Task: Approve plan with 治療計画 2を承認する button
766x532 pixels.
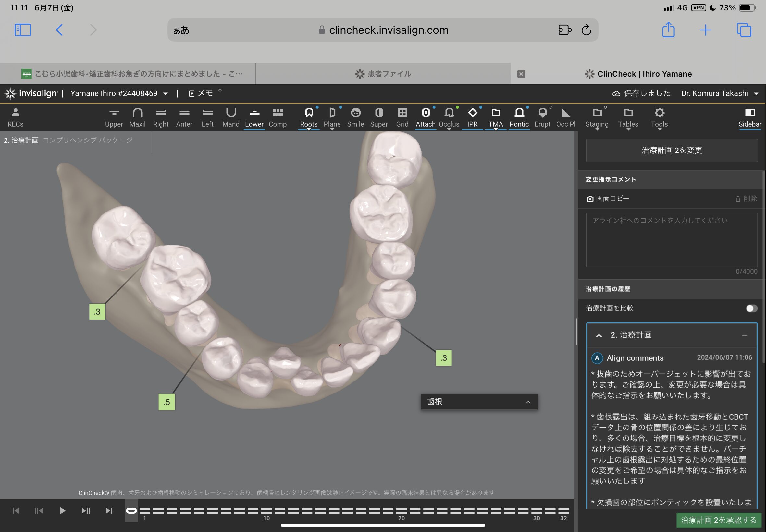Action: click(x=718, y=520)
